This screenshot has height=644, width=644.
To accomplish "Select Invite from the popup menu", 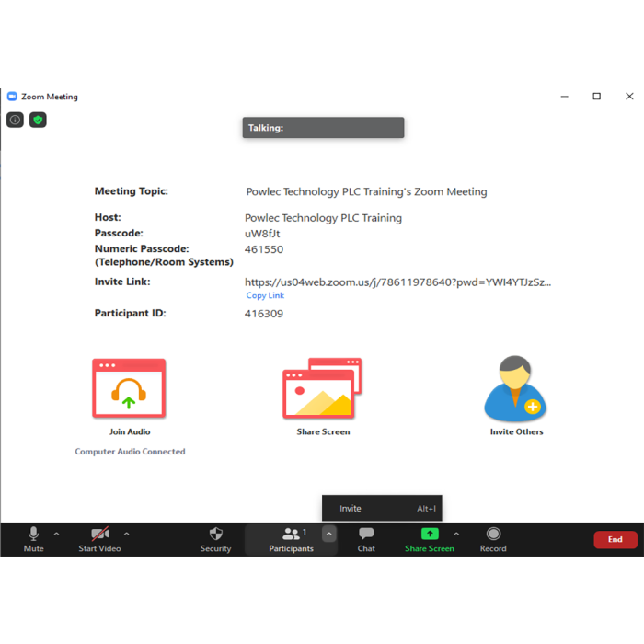I will coord(382,508).
